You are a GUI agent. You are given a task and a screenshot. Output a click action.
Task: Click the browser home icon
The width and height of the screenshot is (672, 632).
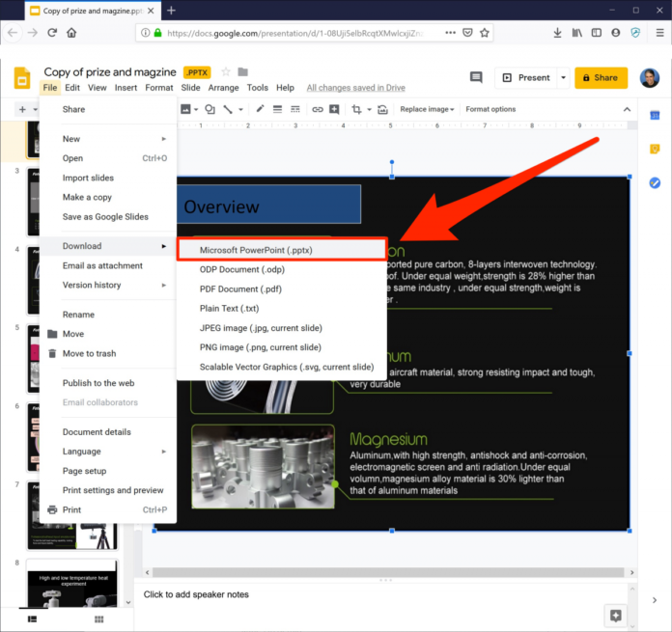71,33
